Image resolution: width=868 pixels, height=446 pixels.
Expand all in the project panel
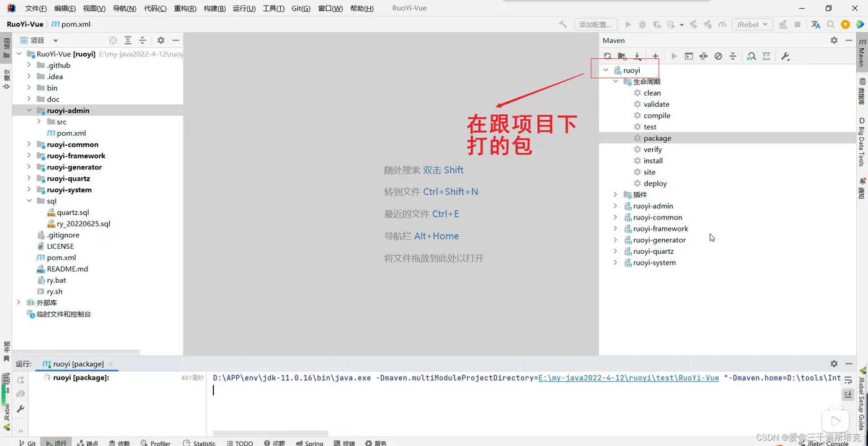pos(128,40)
